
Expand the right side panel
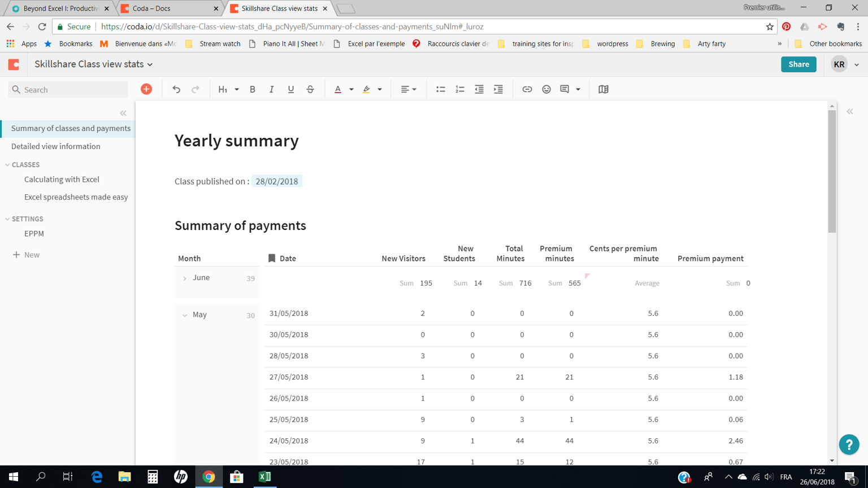coord(850,112)
